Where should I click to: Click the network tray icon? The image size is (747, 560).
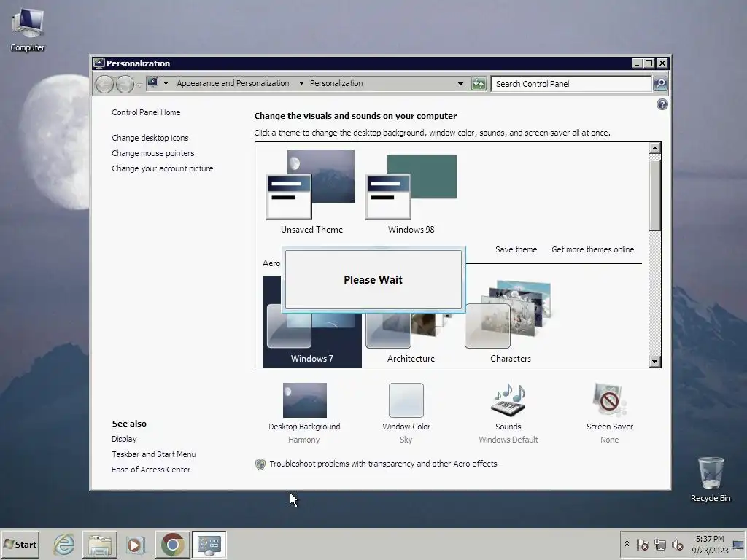659,544
